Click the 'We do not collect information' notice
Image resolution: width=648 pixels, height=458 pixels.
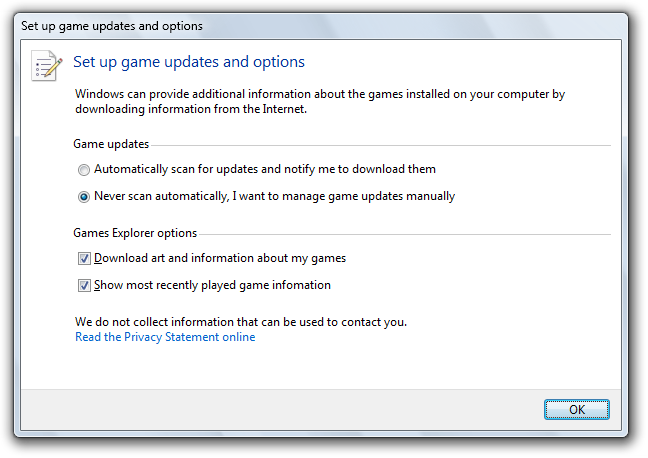(x=241, y=322)
